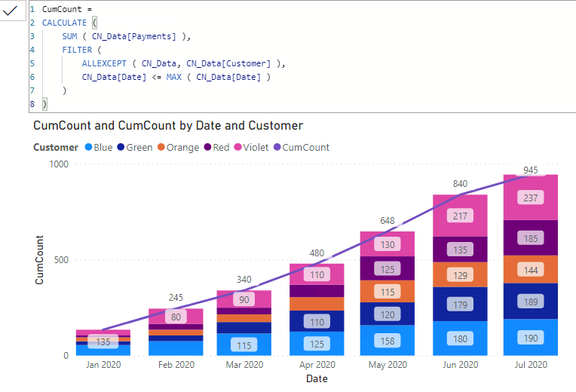Select the Jul 2020 Red segment 185

click(x=531, y=237)
